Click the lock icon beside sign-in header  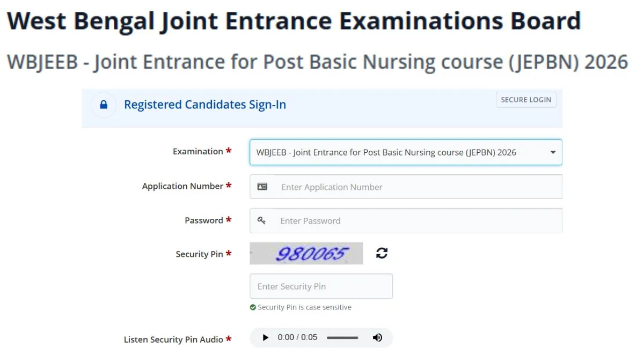[x=104, y=105]
